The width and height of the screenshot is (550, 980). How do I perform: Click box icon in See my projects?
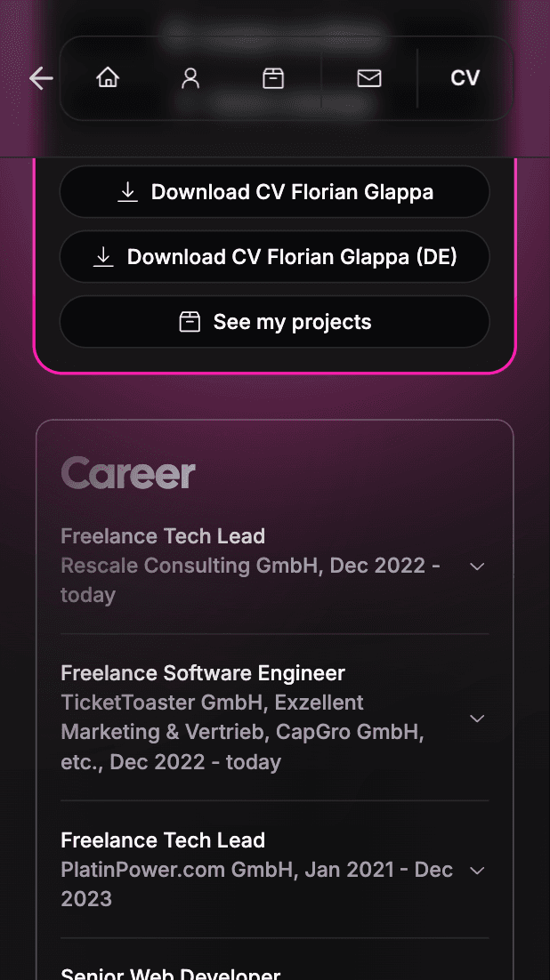point(190,322)
